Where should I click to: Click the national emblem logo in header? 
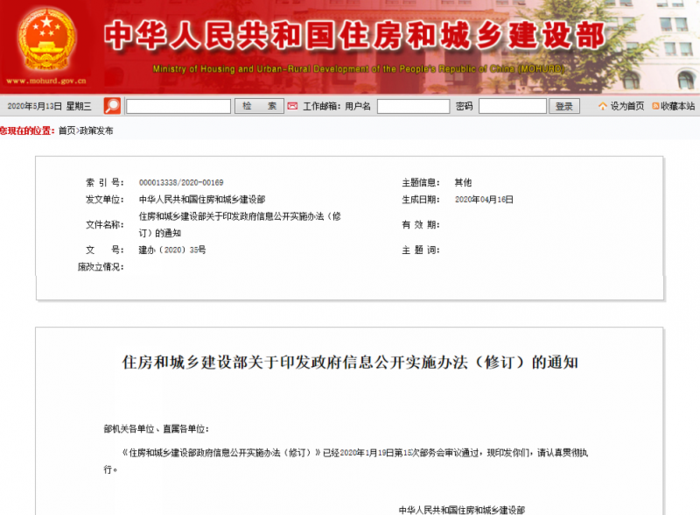[44, 36]
